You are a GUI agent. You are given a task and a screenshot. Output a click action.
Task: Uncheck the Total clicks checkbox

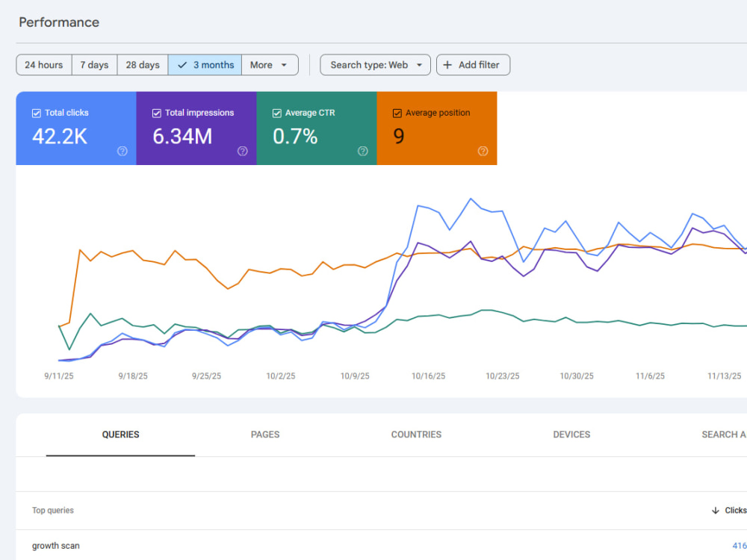tap(36, 113)
